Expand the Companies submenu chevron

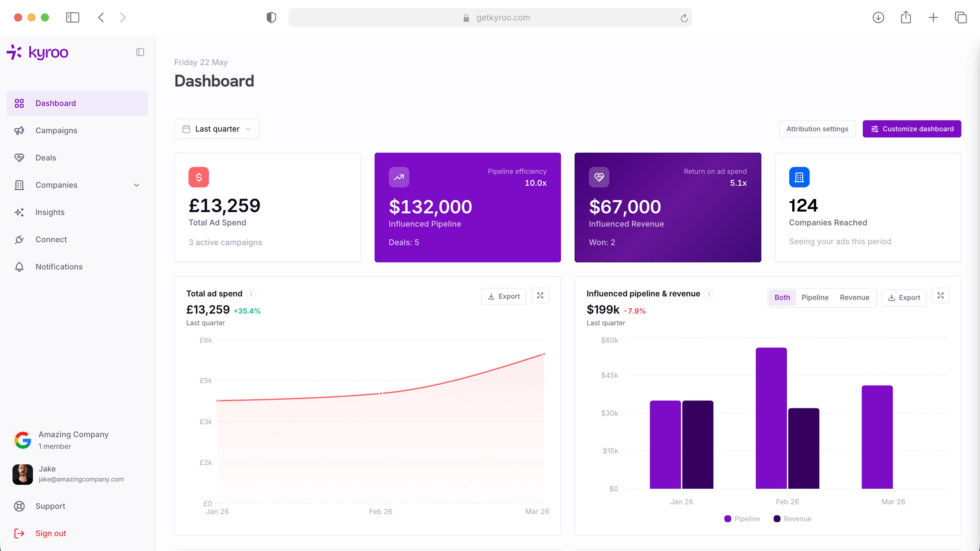pos(137,185)
